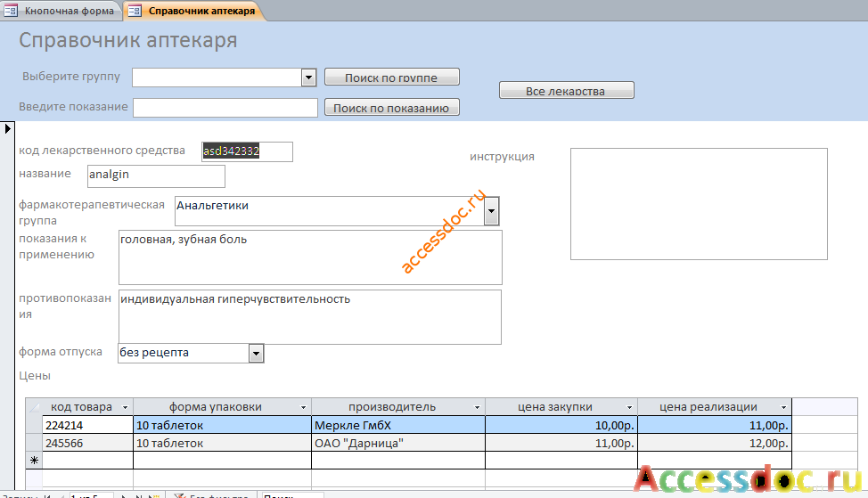Focus the Введите показание input field
The width and height of the screenshot is (868, 498).
tap(225, 107)
